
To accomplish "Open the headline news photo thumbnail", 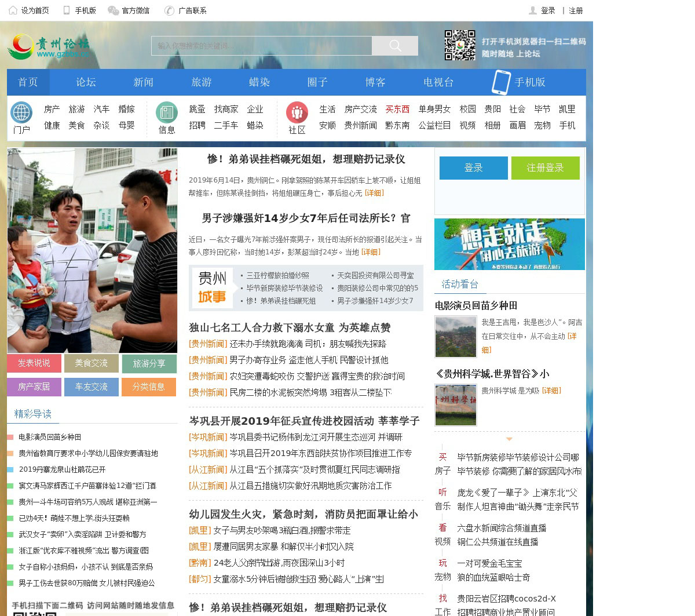I will click(x=92, y=250).
